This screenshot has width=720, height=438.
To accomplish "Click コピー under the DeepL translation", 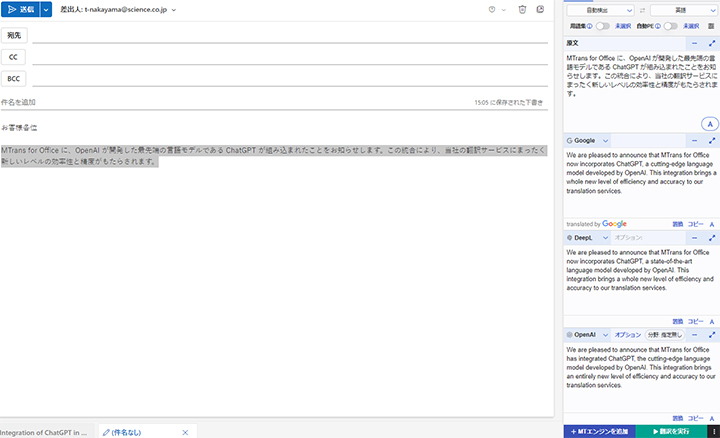I will tap(695, 321).
